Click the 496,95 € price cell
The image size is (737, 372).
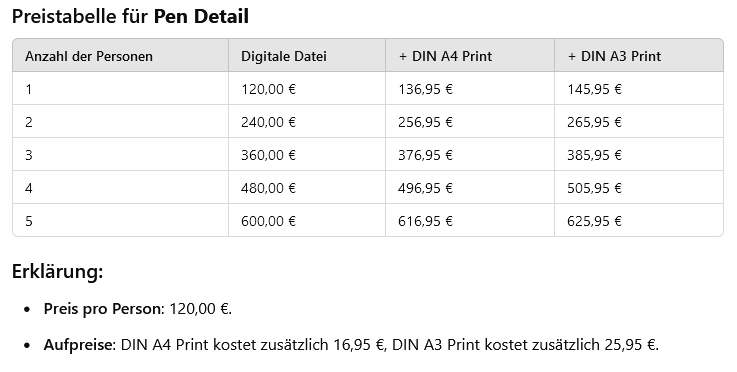pos(425,188)
